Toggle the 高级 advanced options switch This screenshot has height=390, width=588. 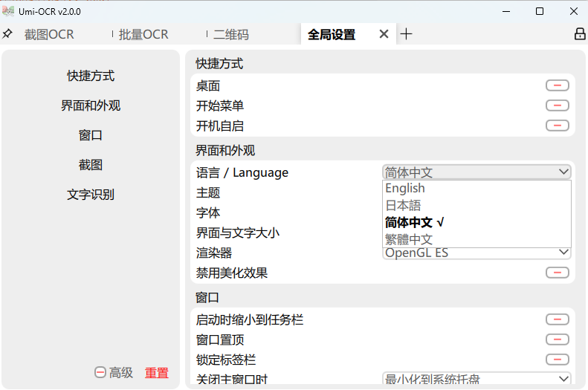pos(100,373)
